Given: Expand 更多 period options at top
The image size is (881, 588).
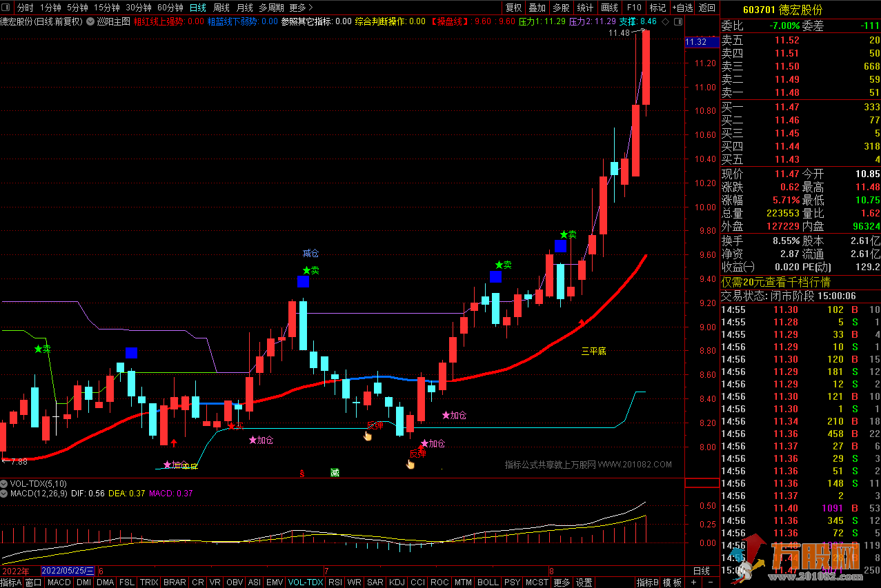Looking at the screenshot, I should (301, 8).
